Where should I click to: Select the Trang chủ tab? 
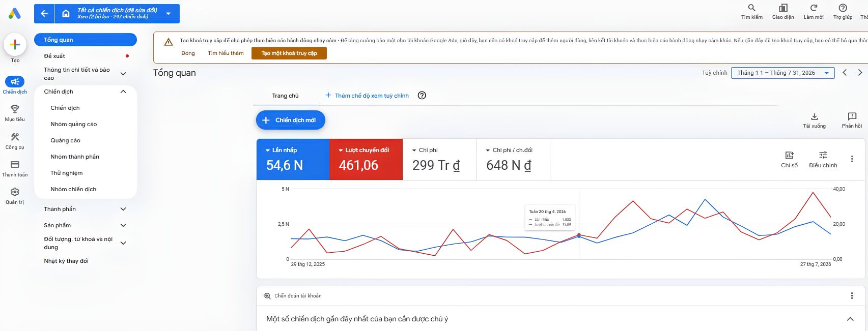285,96
